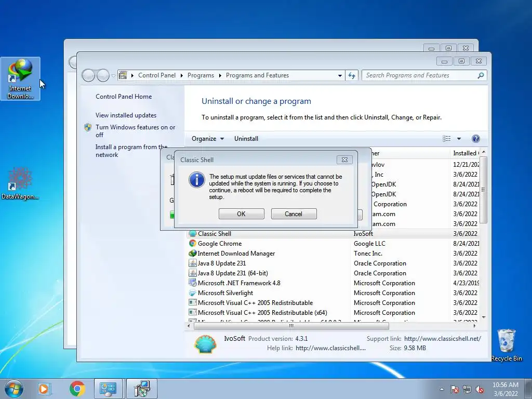This screenshot has width=532, height=399.
Task: Select Microsoft Visual C++ 2005 Redistributable (x64) row
Action: (x=333, y=312)
